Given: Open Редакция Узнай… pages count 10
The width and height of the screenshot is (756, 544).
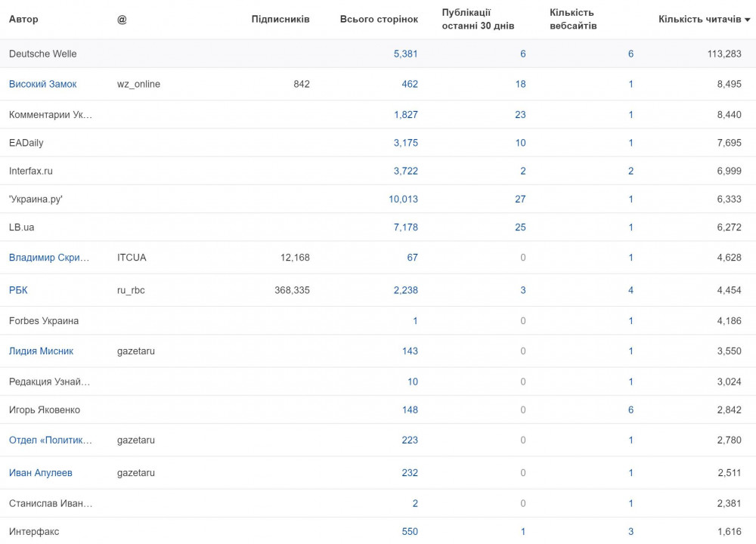Looking at the screenshot, I should pyautogui.click(x=413, y=382).
